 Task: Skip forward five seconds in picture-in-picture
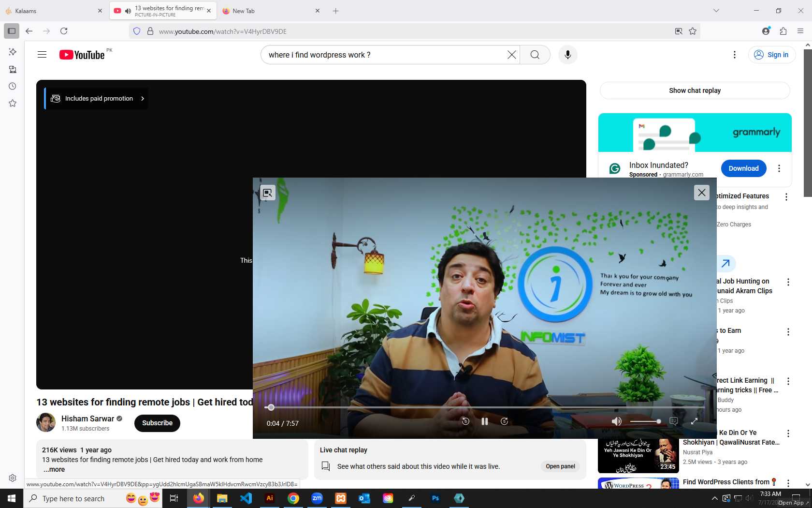[x=504, y=421]
